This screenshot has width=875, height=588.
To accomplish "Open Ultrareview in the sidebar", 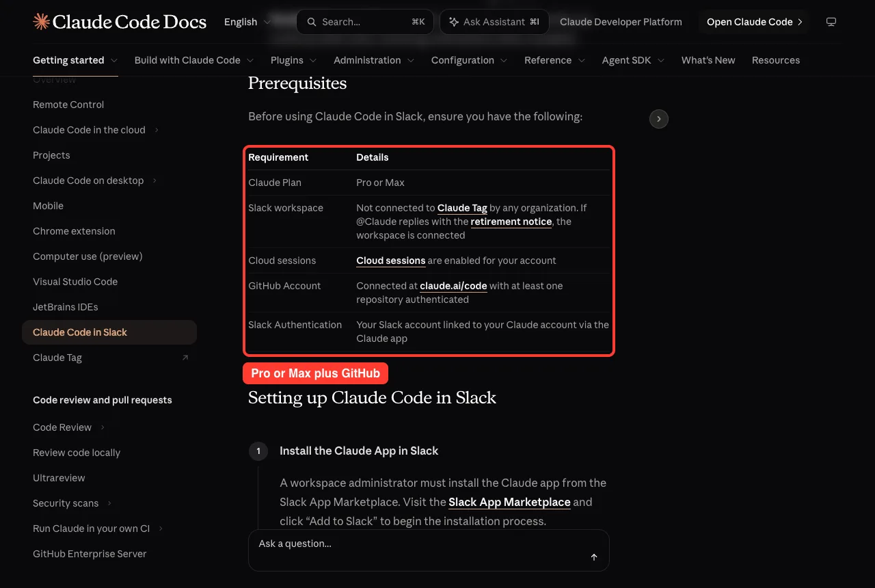I will 59,478.
